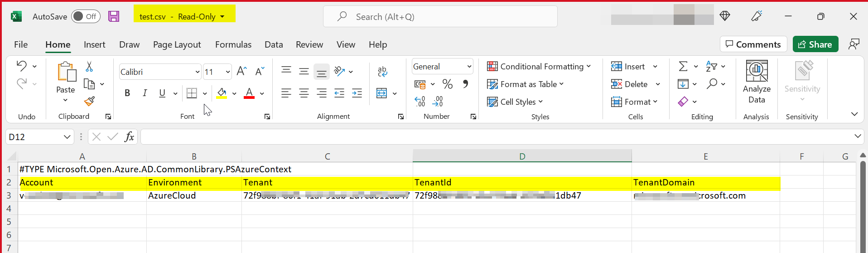Click the Undo arrow icon
The height and width of the screenshot is (253, 868).
pyautogui.click(x=21, y=66)
